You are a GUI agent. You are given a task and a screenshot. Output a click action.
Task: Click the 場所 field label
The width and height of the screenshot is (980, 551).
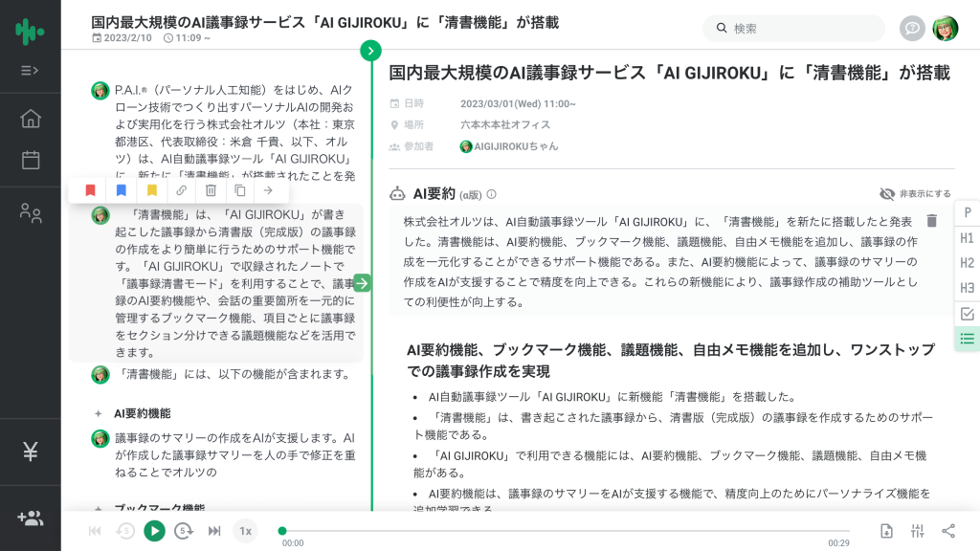tap(413, 125)
